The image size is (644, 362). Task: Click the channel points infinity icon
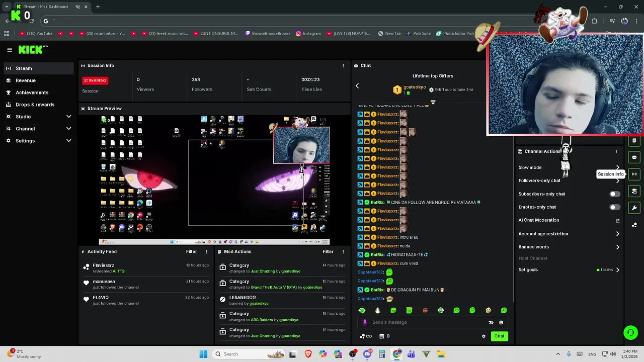[x=366, y=336]
